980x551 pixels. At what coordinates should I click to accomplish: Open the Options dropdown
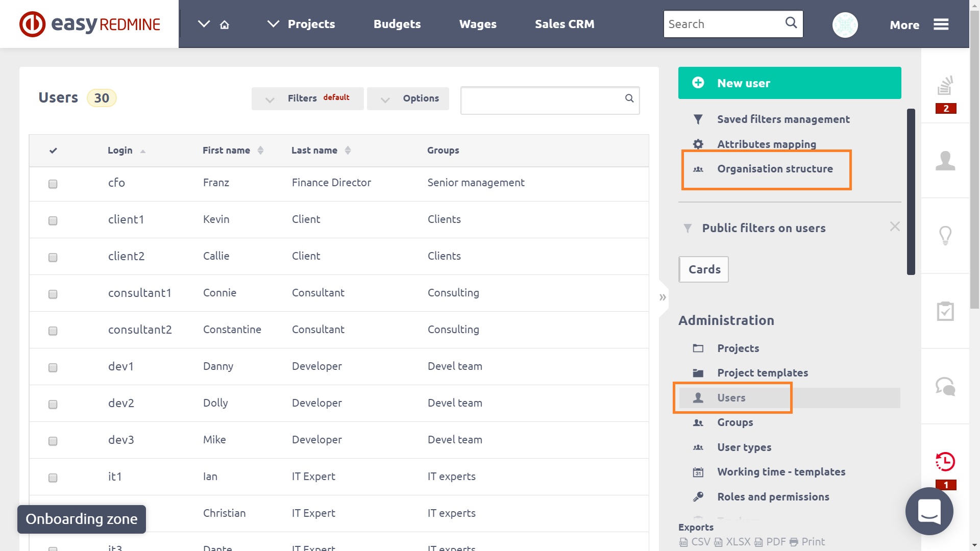[408, 98]
